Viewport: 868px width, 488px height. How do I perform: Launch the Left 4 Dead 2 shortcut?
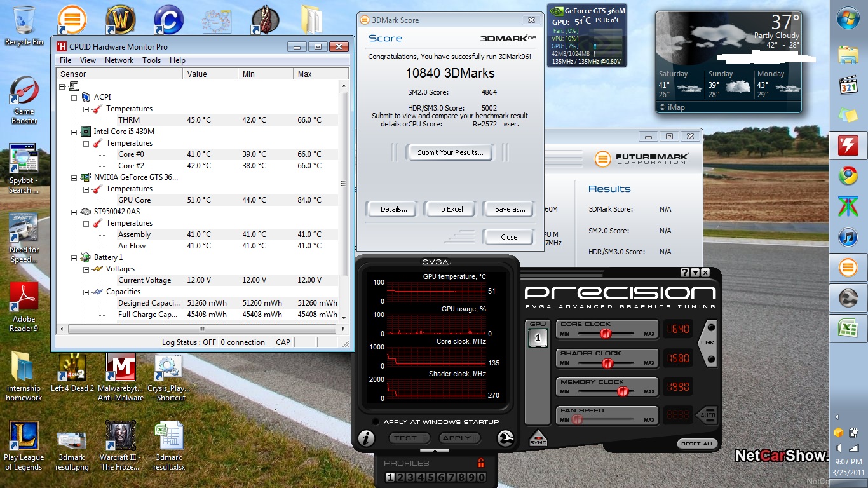pyautogui.click(x=72, y=373)
